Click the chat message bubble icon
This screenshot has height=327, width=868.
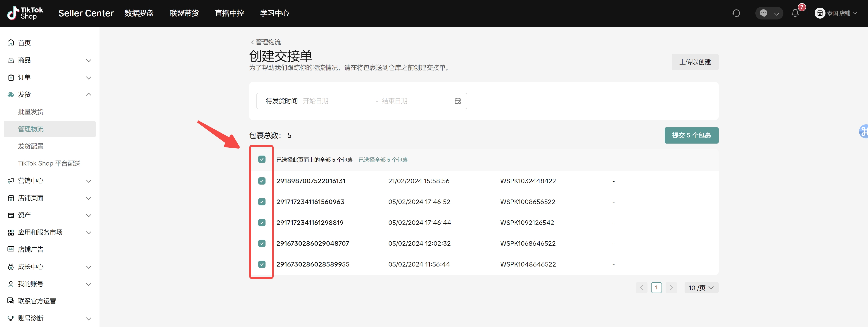pyautogui.click(x=763, y=13)
